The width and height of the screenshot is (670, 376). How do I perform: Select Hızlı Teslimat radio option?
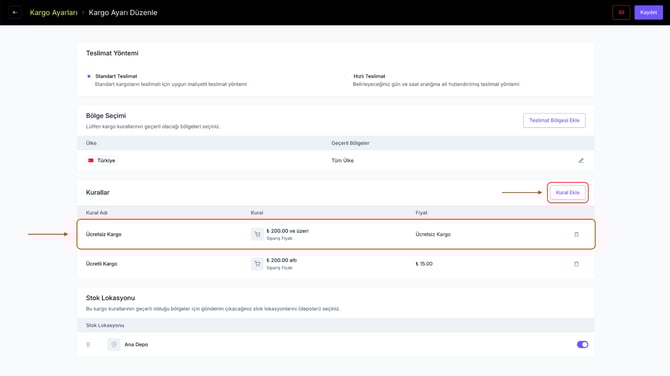[x=347, y=76]
